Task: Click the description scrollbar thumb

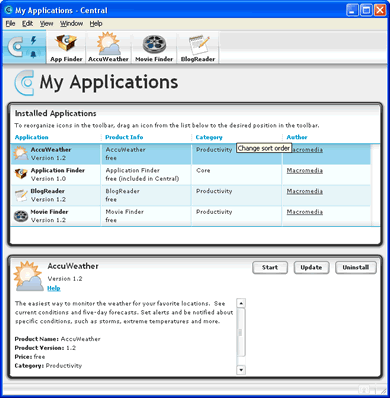Action: tap(241, 332)
